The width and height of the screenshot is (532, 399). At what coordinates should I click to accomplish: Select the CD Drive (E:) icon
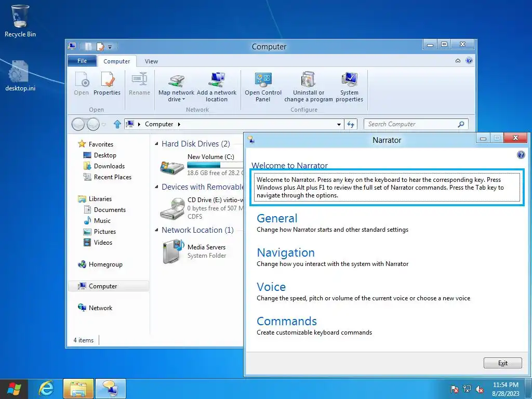pos(172,208)
